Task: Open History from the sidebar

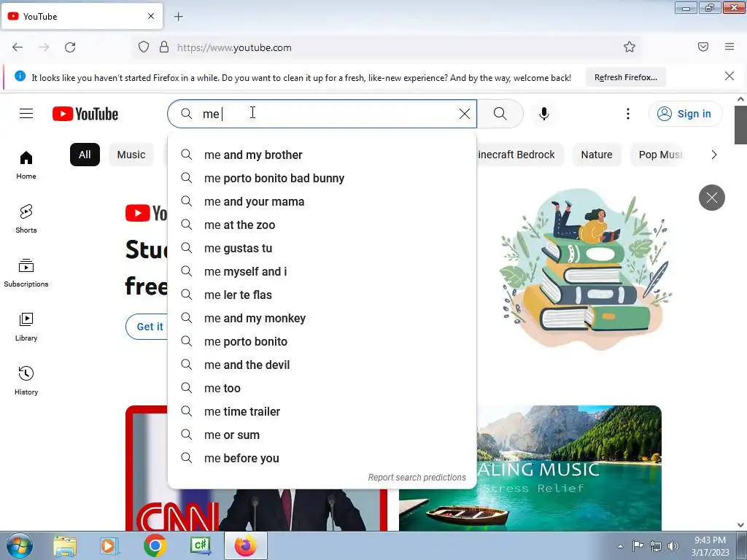Action: [26, 381]
